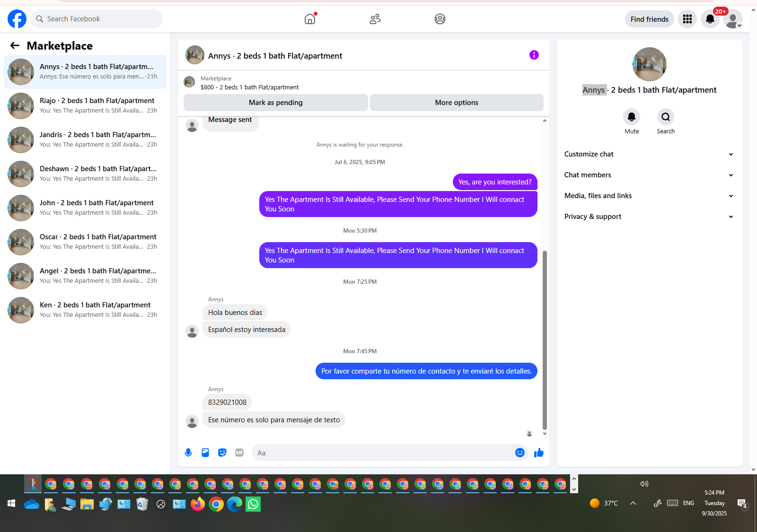Viewport: 757px width, 532px height.
Task: Open the Facebook menu grid icon
Action: [687, 19]
